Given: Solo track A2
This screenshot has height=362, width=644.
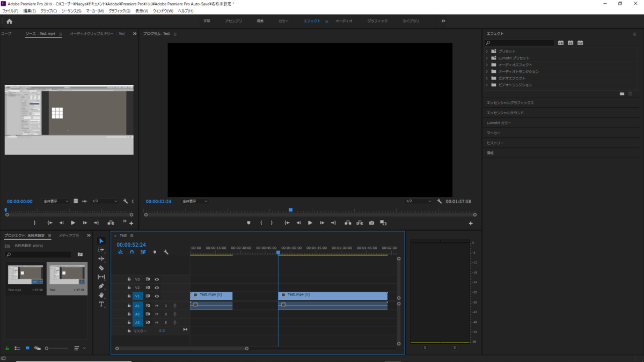Looking at the screenshot, I should 166,314.
